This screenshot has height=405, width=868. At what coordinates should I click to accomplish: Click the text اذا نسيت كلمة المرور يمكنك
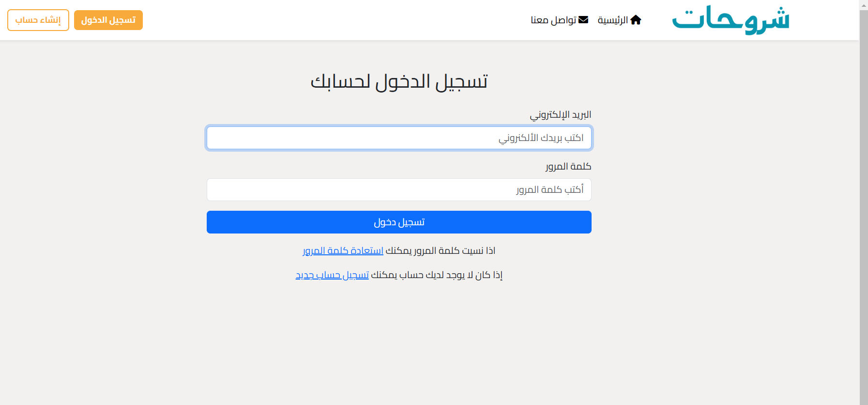(440, 250)
